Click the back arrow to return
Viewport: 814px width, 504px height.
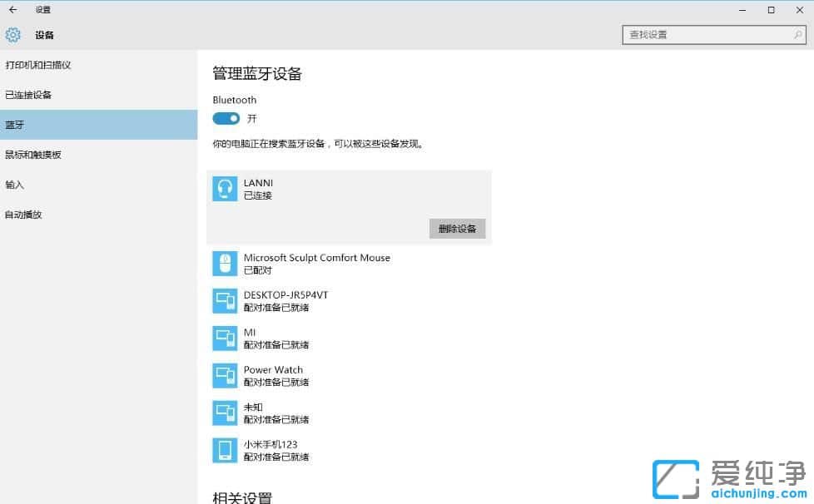[12, 10]
